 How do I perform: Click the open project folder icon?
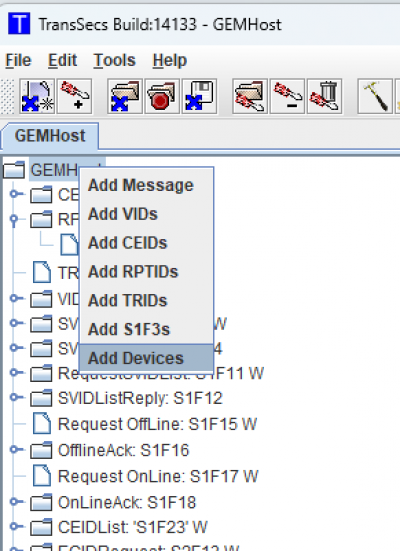(125, 97)
